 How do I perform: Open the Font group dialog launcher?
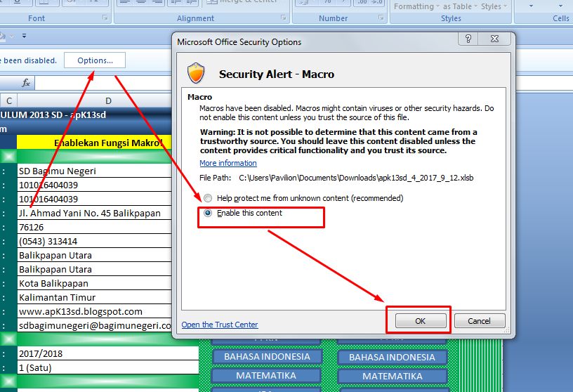pos(105,18)
